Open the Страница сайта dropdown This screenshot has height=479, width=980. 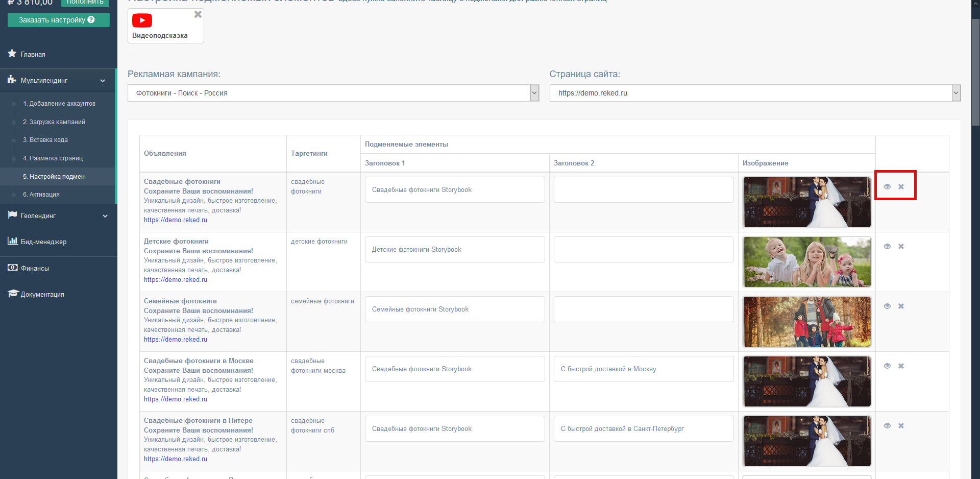click(755, 93)
